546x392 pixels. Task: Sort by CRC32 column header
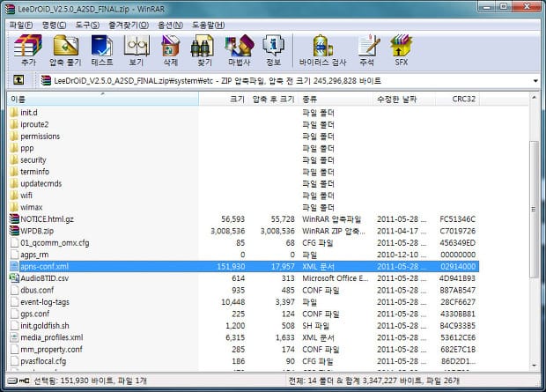point(457,99)
